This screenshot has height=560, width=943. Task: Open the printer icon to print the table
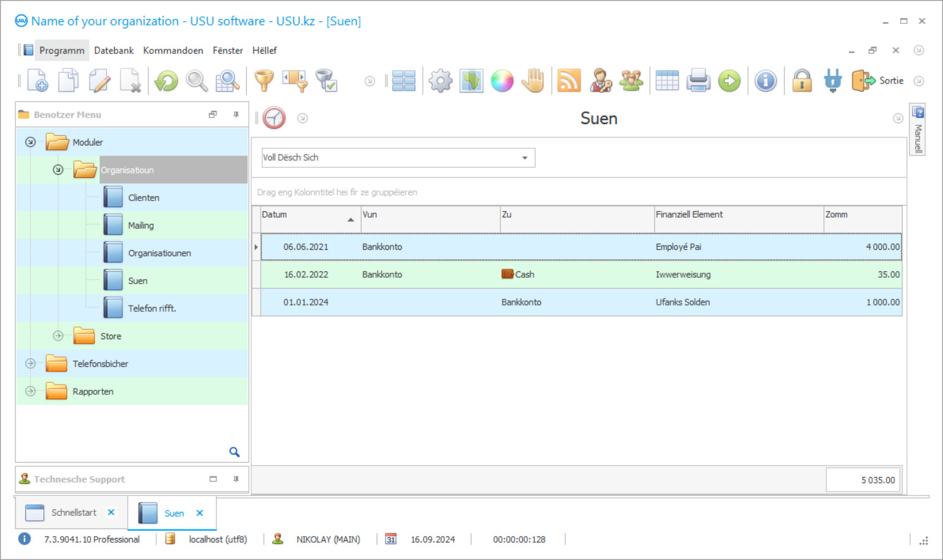pyautogui.click(x=698, y=80)
